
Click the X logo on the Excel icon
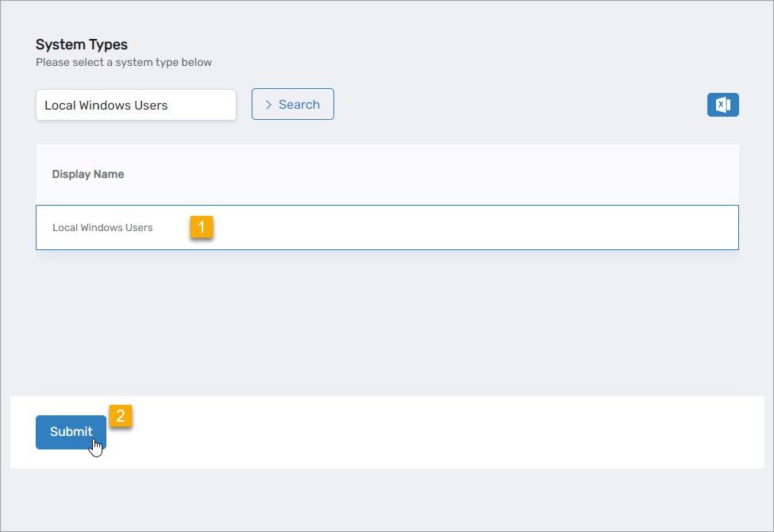pyautogui.click(x=721, y=105)
